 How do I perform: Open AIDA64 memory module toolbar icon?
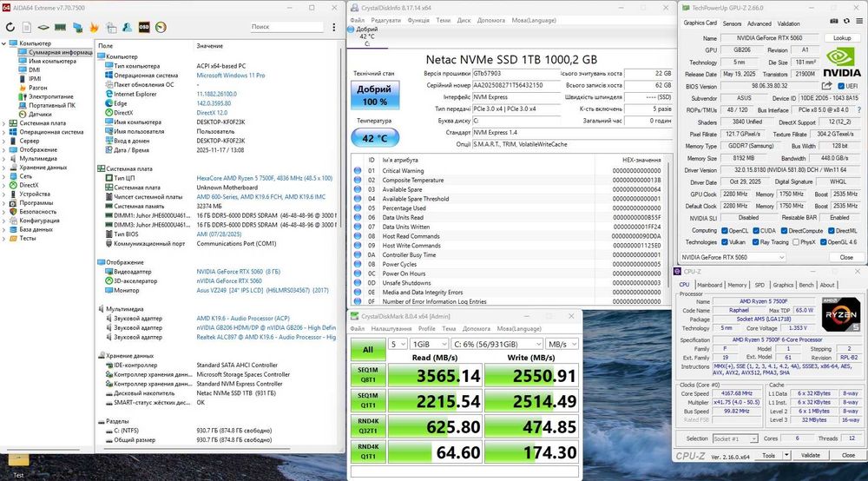(61, 27)
